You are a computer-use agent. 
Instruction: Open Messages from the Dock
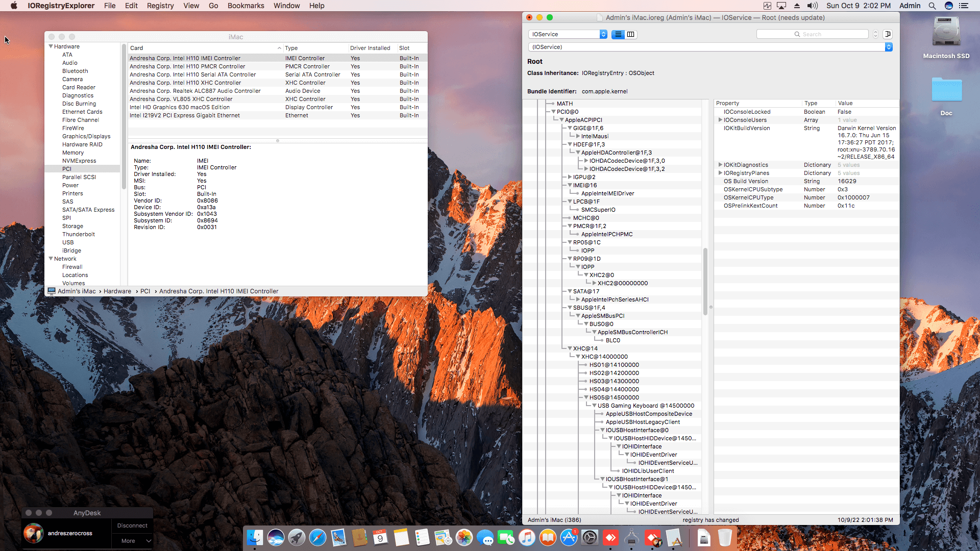click(x=485, y=537)
